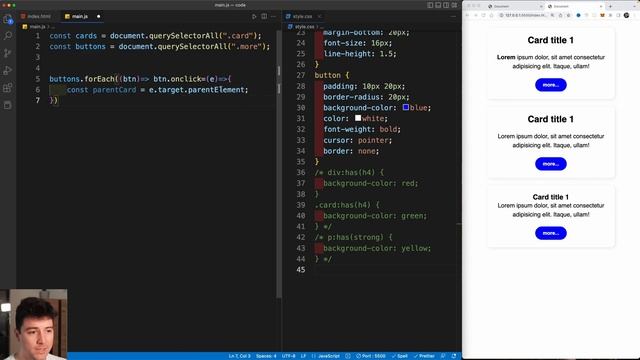
Task: Close the style.css tab
Action: click(x=320, y=16)
